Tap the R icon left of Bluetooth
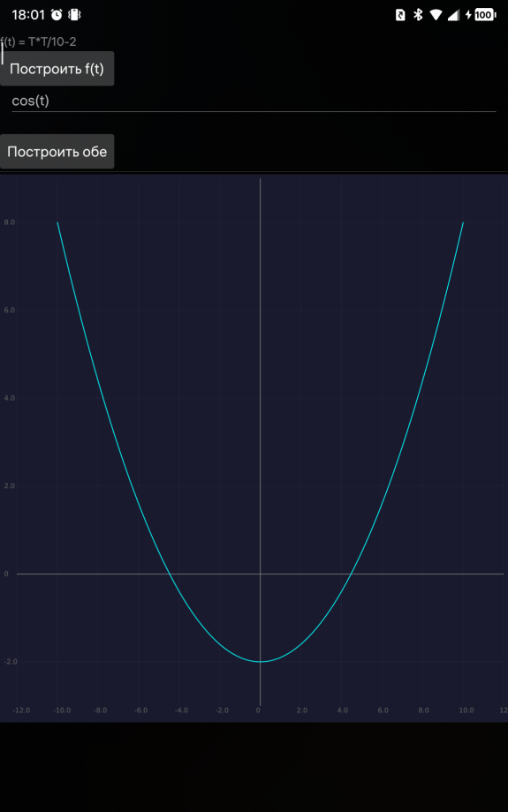The image size is (508, 812). tap(400, 15)
